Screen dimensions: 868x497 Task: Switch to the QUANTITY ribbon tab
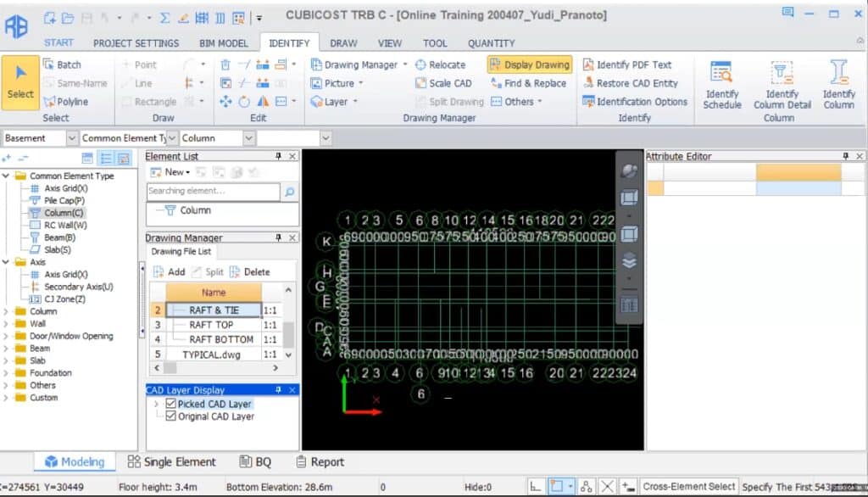tap(492, 42)
